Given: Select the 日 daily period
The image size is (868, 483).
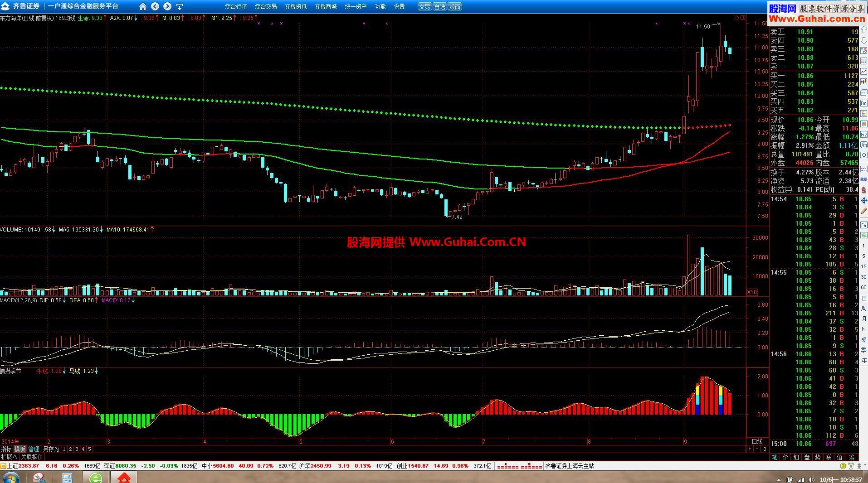Looking at the screenshot, I should 863,298.
